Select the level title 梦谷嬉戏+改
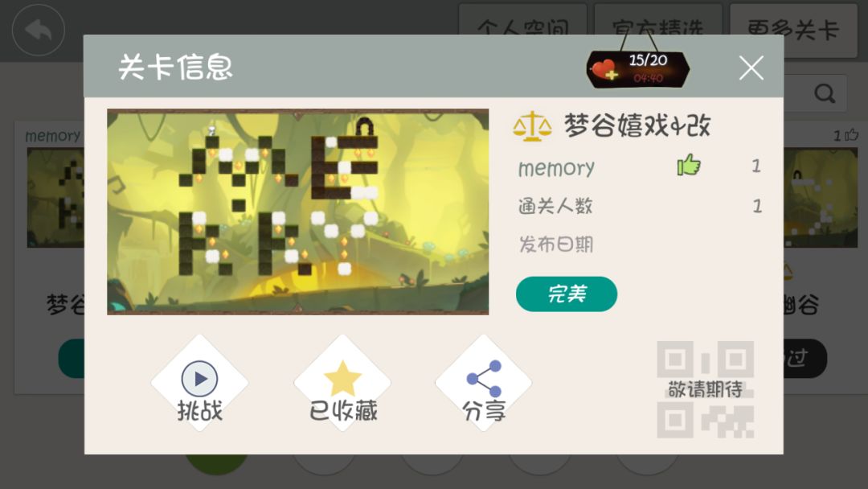The width and height of the screenshot is (868, 489). tap(637, 125)
